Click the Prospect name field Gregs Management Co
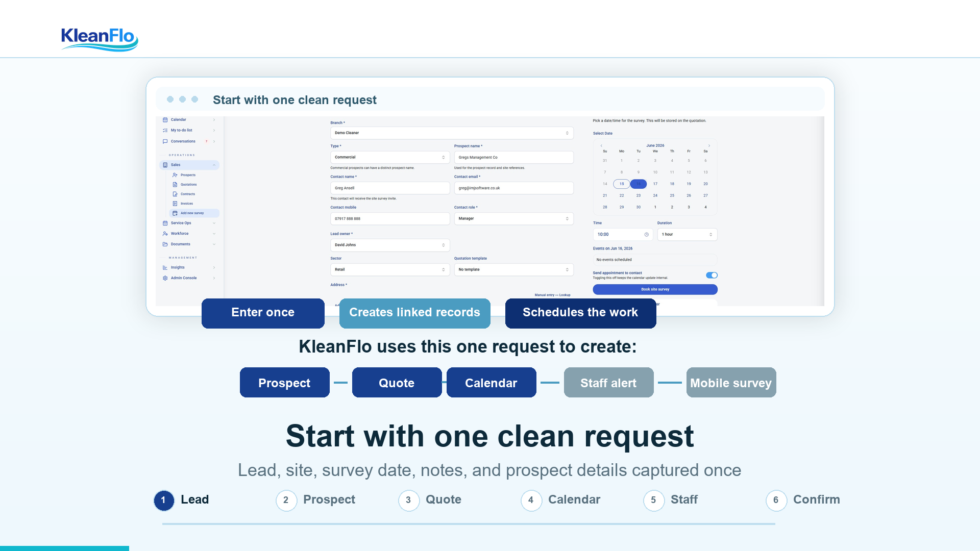This screenshot has width=980, height=551. [x=514, y=158]
